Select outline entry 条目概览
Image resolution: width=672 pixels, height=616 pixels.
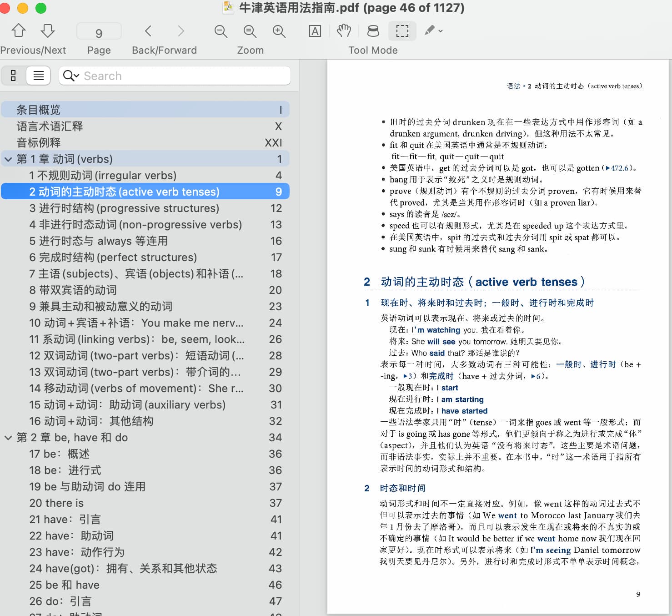coord(39,110)
